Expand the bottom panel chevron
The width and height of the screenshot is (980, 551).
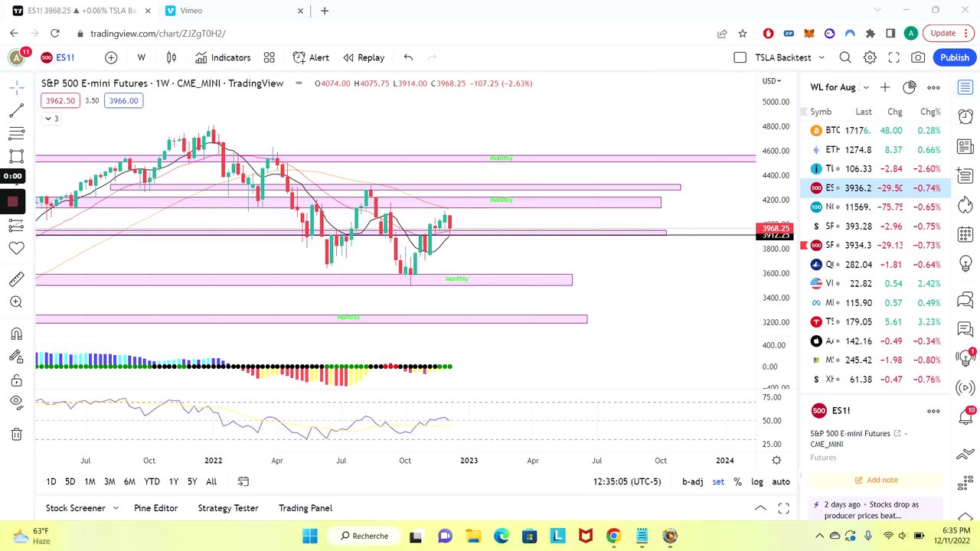[760, 508]
